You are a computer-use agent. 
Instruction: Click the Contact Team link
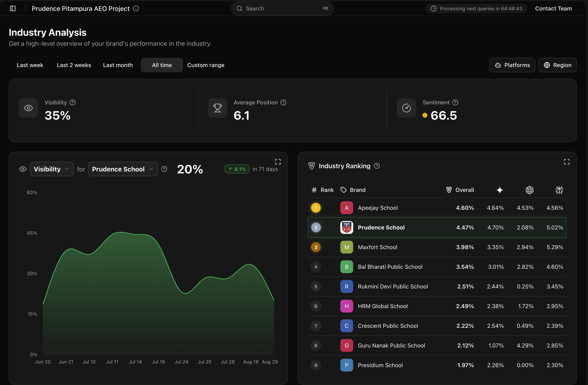554,8
